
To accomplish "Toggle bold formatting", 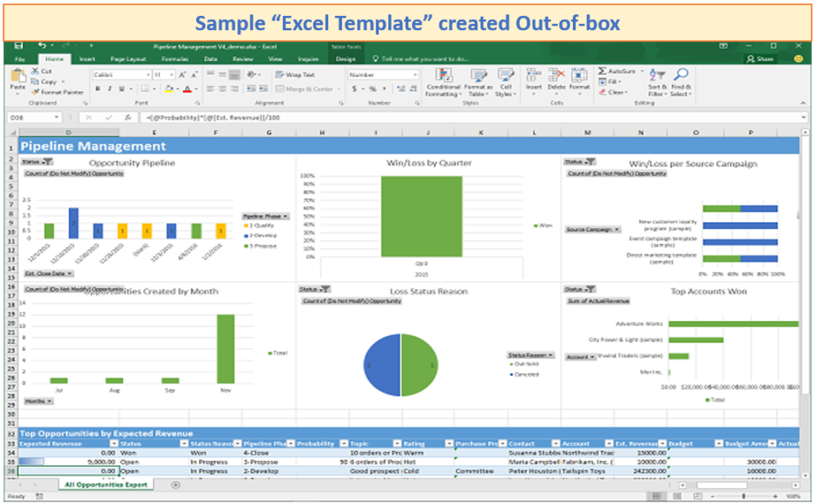I will (97, 88).
